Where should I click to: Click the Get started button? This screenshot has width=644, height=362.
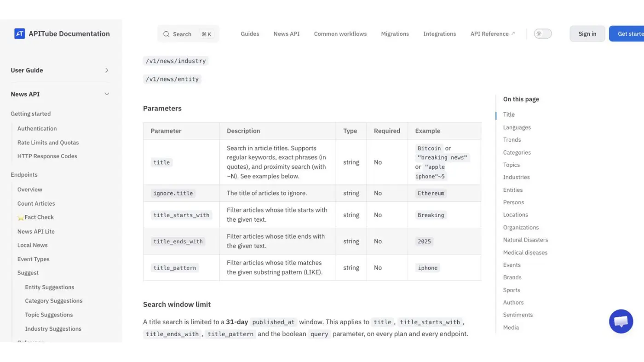[x=627, y=34]
